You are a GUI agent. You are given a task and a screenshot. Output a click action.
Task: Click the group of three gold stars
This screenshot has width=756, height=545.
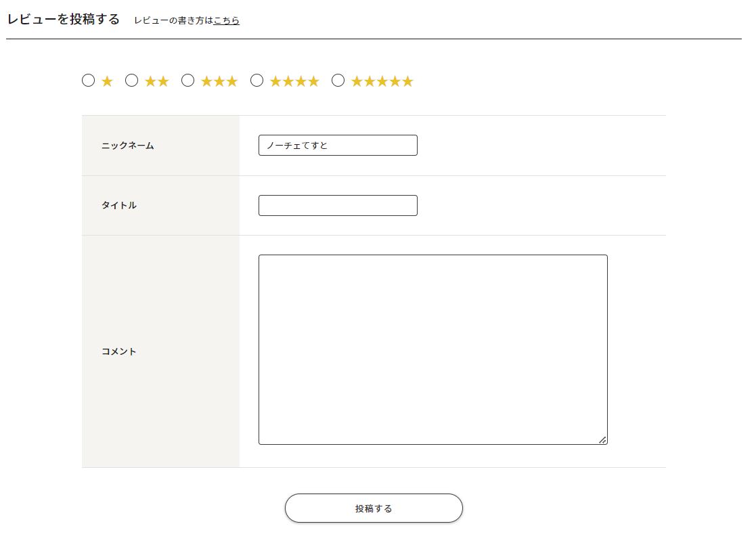[x=219, y=81]
